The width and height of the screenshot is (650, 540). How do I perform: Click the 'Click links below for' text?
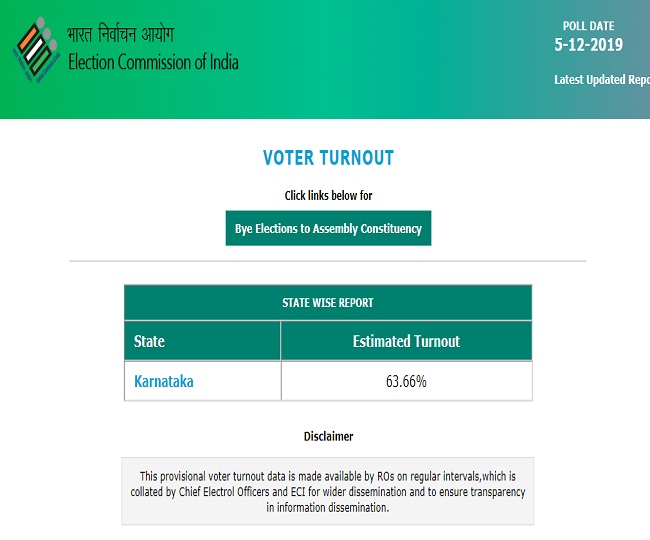[328, 195]
